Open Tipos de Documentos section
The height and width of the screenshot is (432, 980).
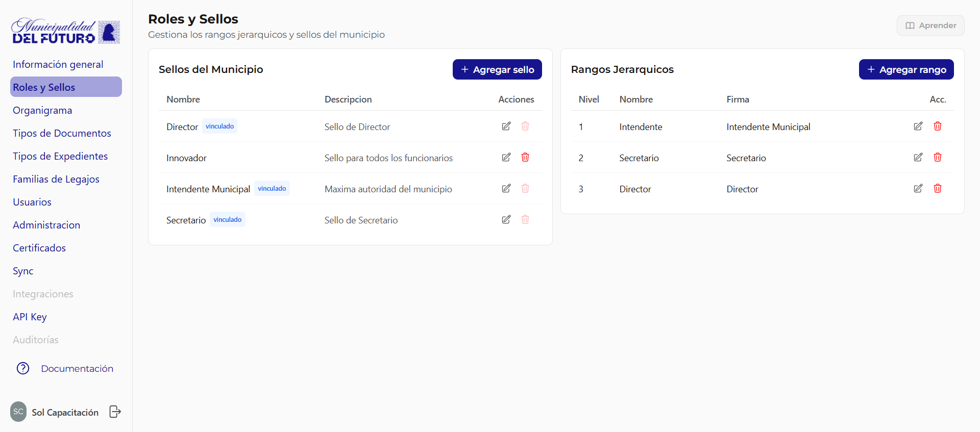click(62, 133)
